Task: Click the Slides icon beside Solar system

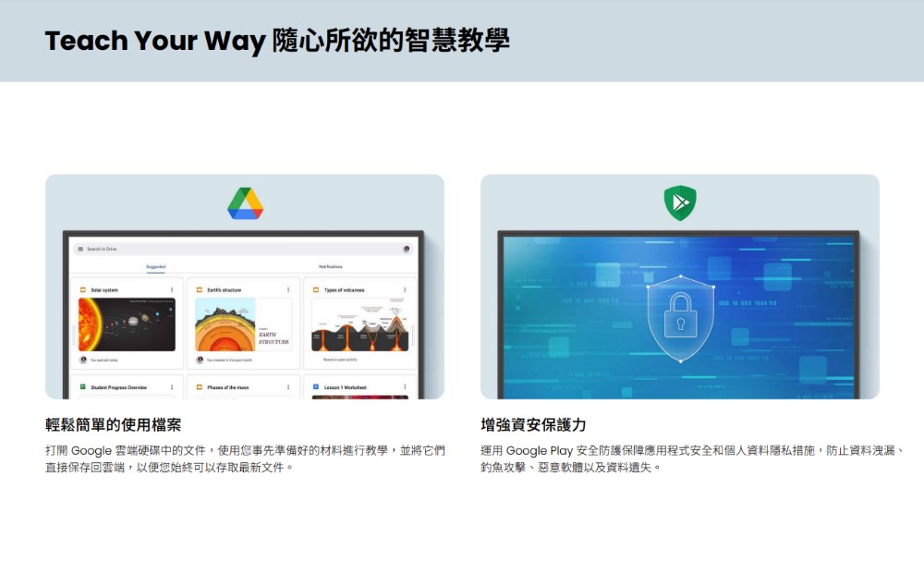Action: pyautogui.click(x=83, y=290)
